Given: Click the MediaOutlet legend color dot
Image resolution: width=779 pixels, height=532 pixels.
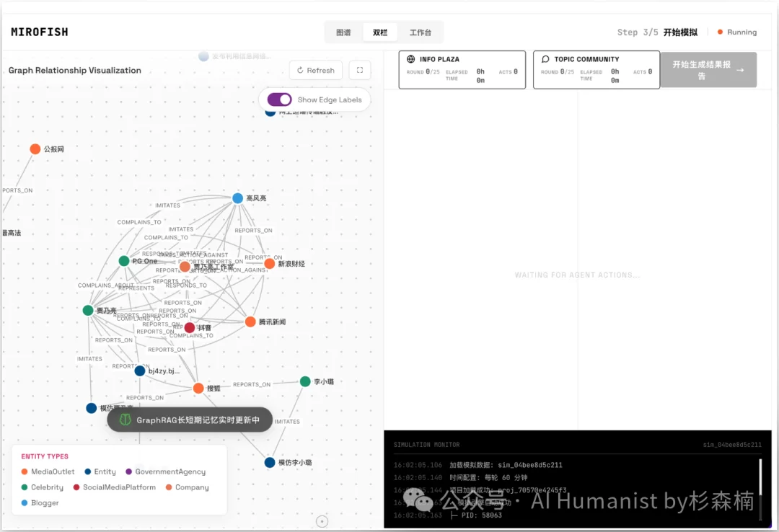Looking at the screenshot, I should 25,472.
